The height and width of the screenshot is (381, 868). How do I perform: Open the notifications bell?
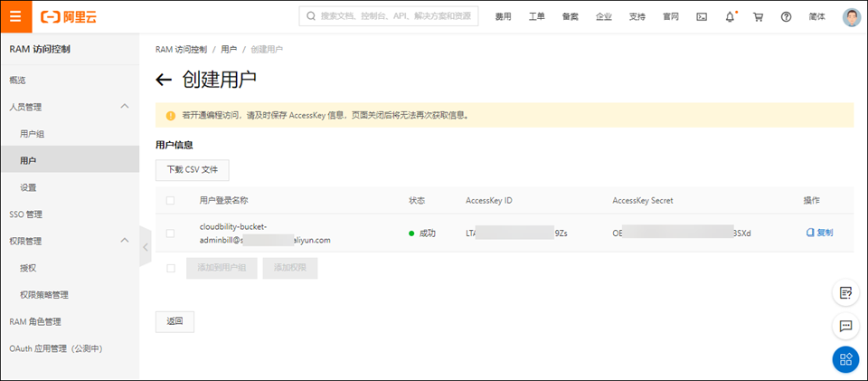click(730, 16)
